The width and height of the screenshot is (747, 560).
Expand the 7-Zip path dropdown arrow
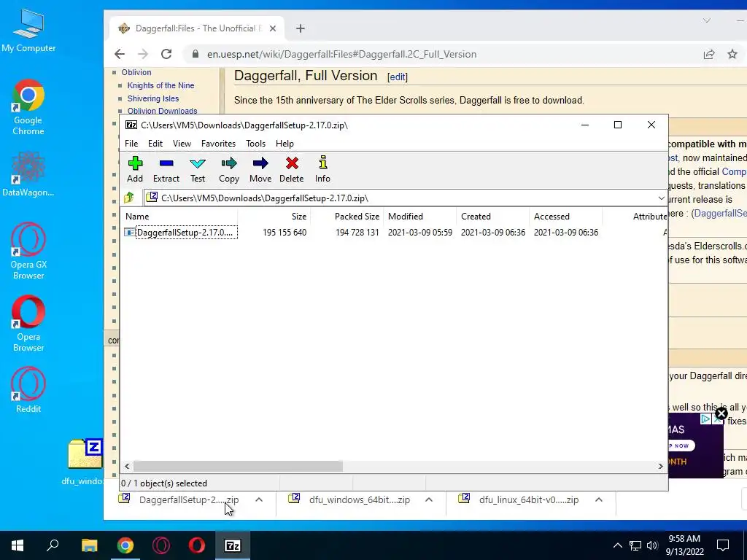pos(661,198)
